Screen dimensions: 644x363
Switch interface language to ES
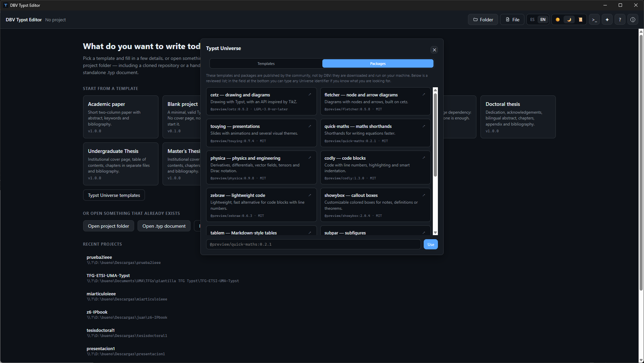click(532, 20)
